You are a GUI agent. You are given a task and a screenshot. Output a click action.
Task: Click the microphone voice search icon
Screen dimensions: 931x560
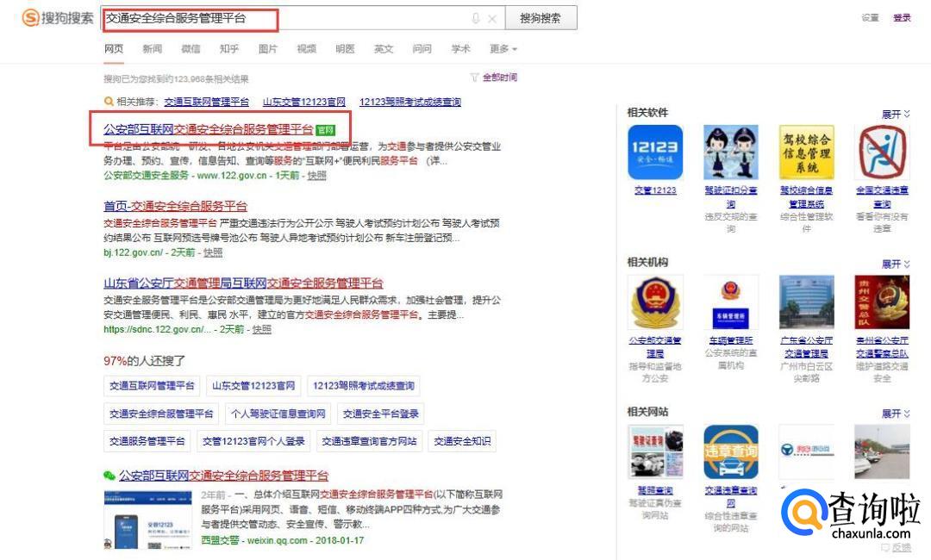tap(475, 19)
